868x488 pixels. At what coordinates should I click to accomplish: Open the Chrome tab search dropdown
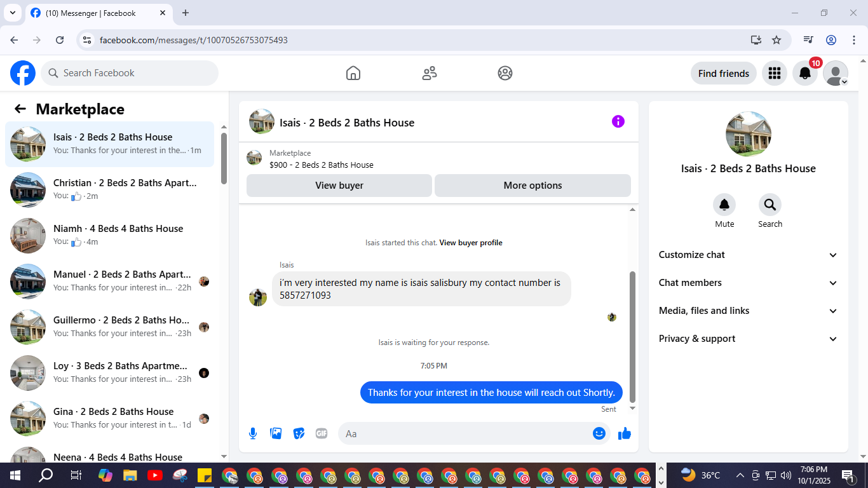[12, 13]
